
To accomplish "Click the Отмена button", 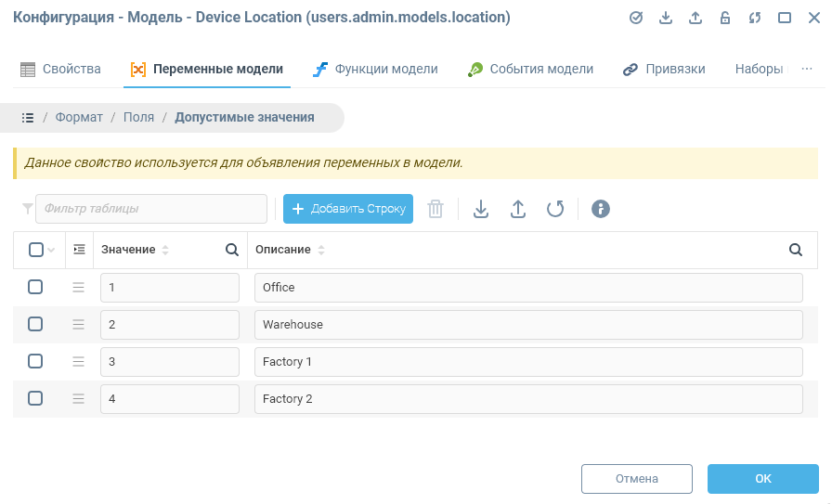I will coord(636,479).
